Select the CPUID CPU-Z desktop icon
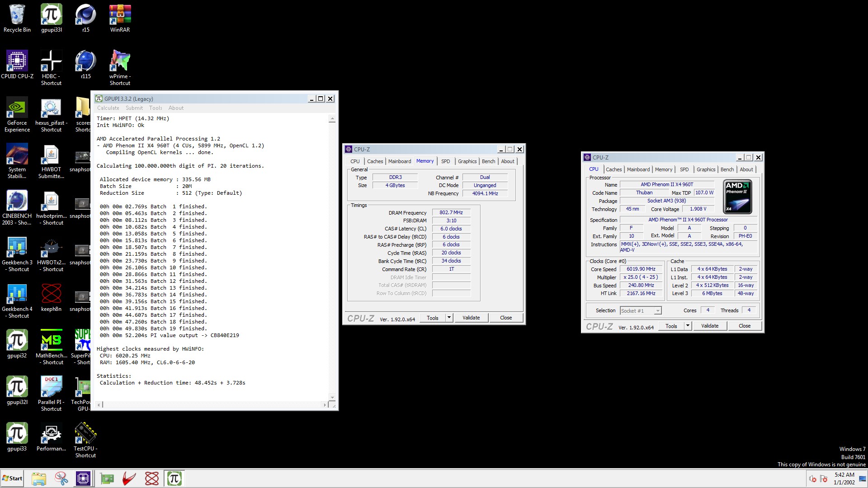The image size is (868, 488). (x=17, y=65)
